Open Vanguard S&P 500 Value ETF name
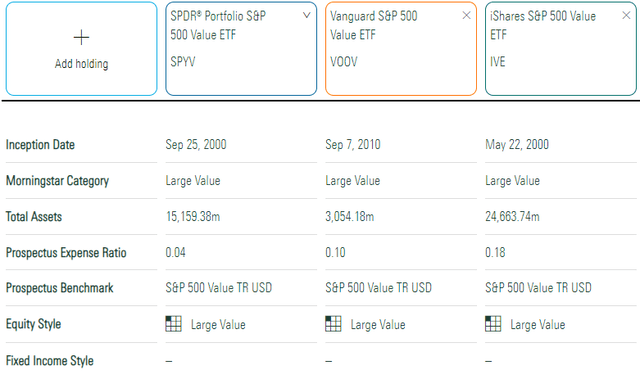 click(373, 25)
